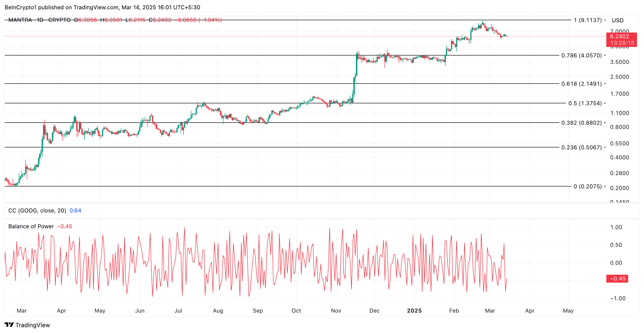Viewport: 644px width, 333px height.
Task: Select the 0.5 (1.3754) Fibonacci level label
Action: tap(585, 103)
